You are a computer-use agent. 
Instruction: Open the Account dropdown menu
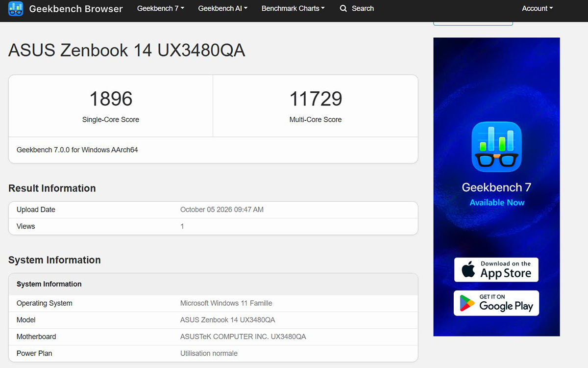click(x=538, y=8)
